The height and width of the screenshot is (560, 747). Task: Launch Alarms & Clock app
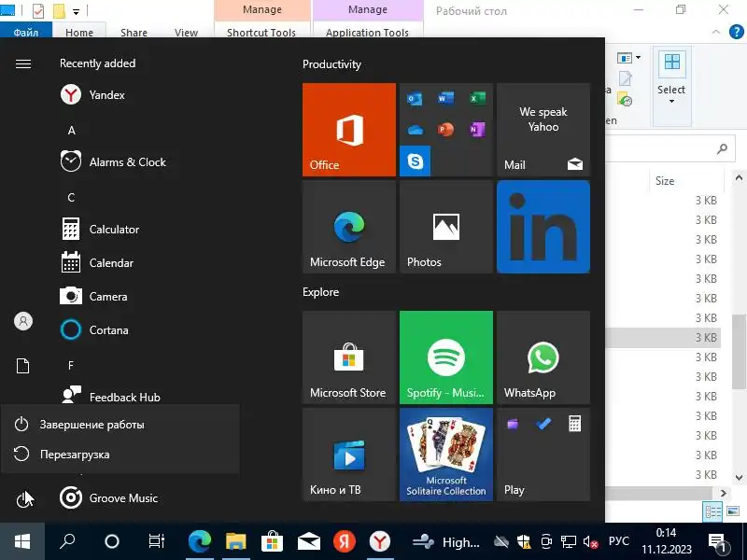(113, 161)
